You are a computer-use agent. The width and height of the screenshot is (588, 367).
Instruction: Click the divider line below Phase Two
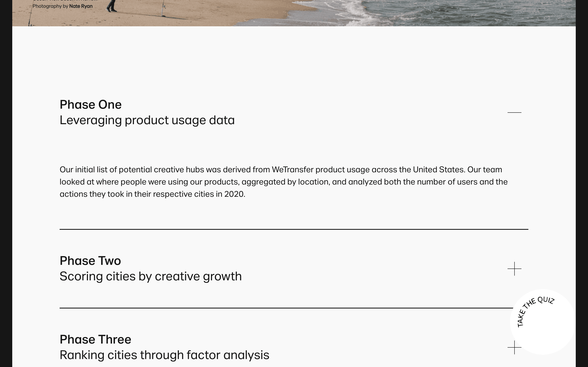pos(286,308)
